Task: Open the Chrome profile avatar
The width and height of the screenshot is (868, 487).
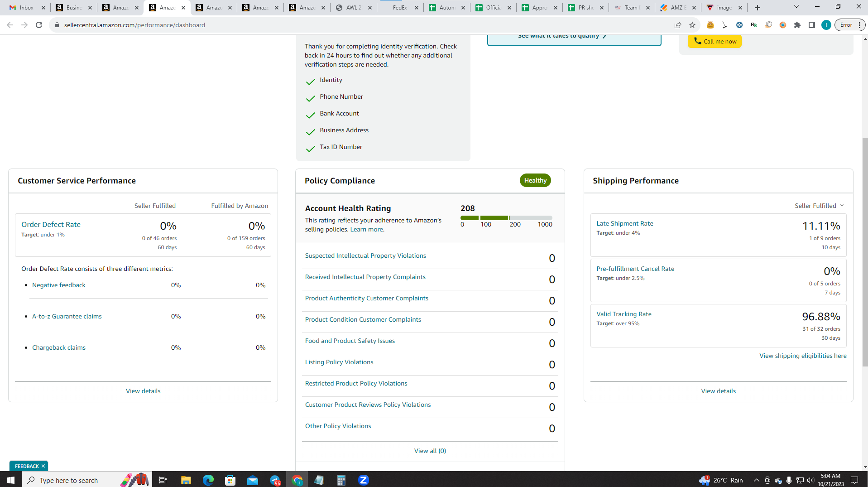Action: 826,25
